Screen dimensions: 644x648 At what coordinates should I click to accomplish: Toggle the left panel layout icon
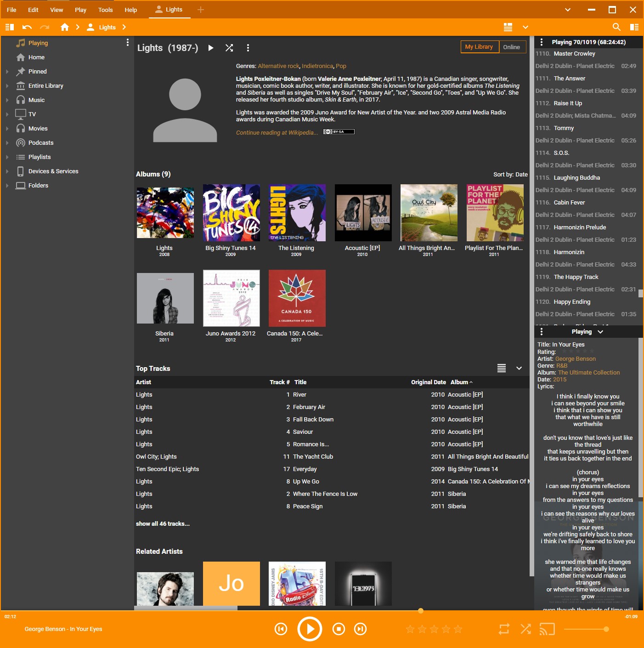point(10,27)
